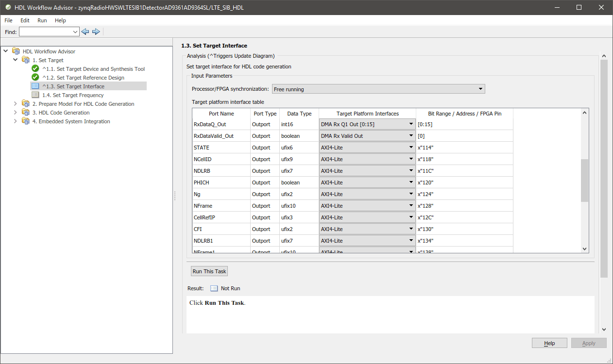This screenshot has width=613, height=364.
Task: Click the right panel vertical scrollbar thumb
Action: coord(604,168)
